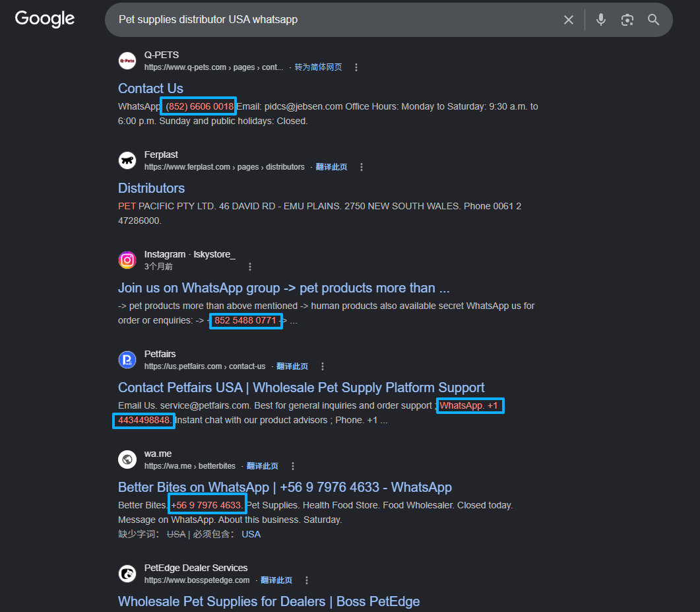The width and height of the screenshot is (700, 612).
Task: Start voice search with microphone icon
Action: [x=601, y=20]
